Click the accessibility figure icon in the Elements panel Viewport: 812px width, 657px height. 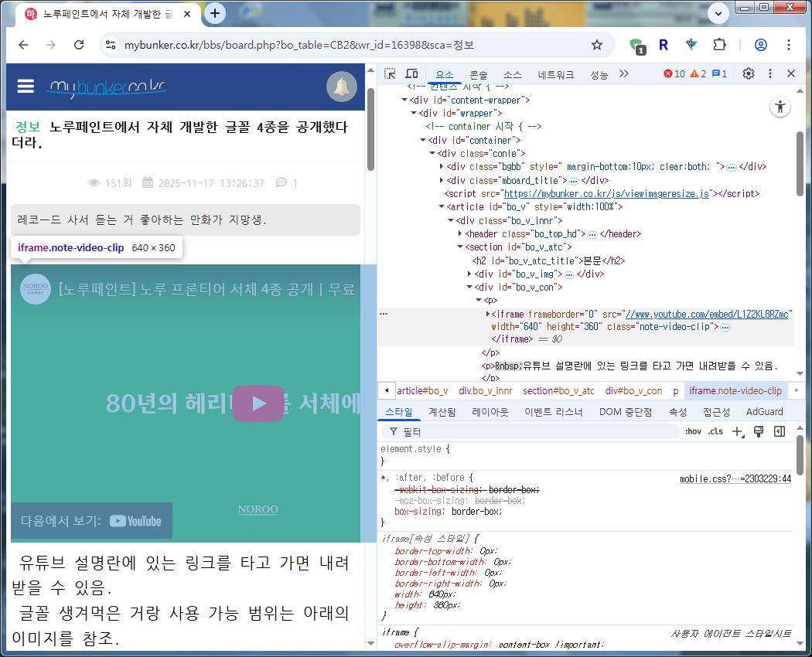pos(780,107)
